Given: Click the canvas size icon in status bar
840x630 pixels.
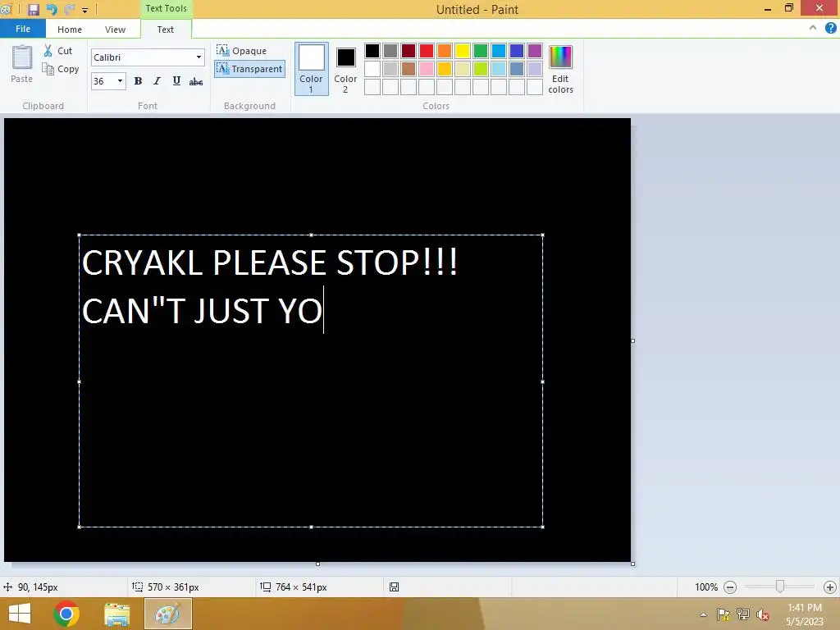Looking at the screenshot, I should (x=265, y=587).
